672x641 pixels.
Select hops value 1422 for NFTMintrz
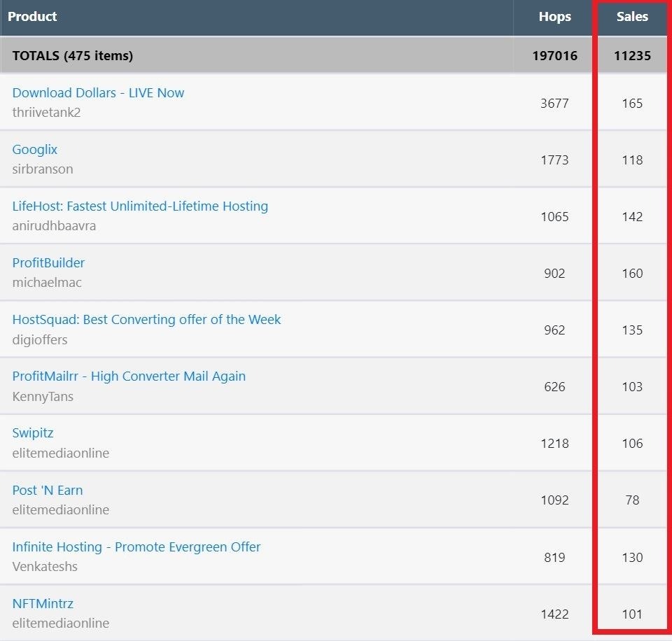(x=554, y=614)
